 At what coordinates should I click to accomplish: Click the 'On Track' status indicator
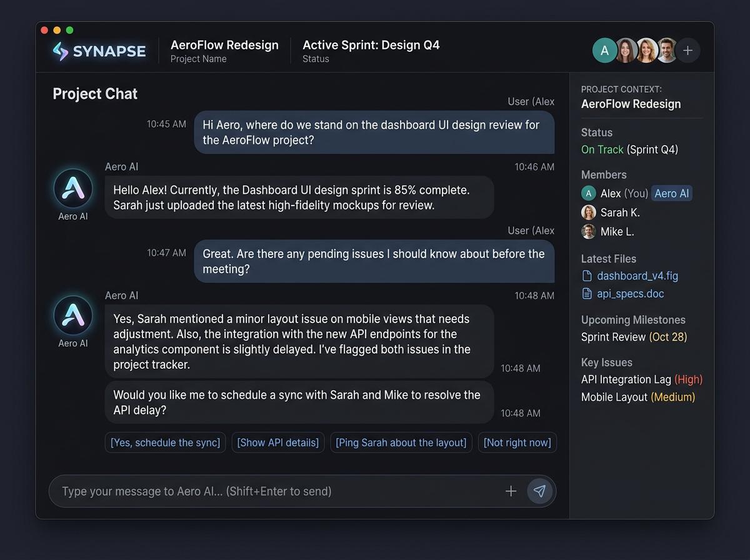coord(602,149)
